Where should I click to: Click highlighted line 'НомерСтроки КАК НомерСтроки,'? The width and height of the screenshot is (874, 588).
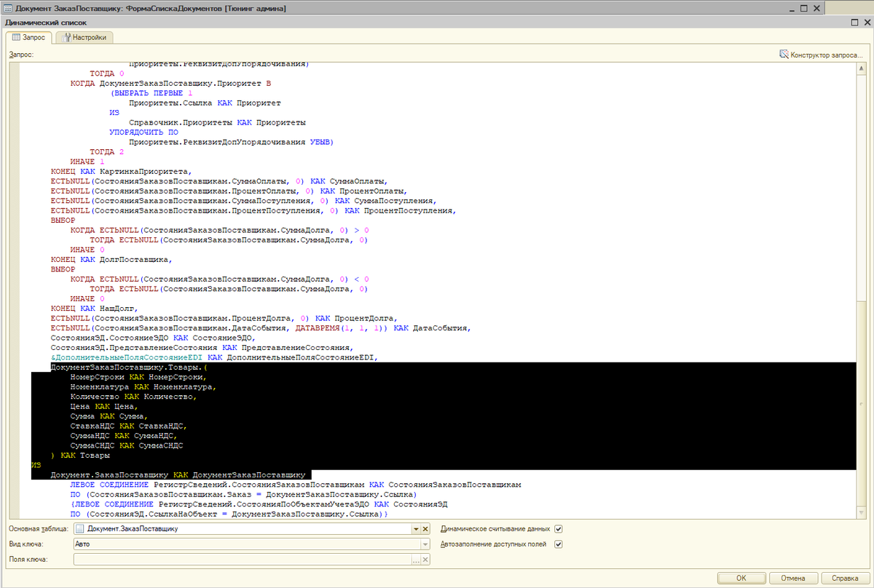click(x=138, y=377)
